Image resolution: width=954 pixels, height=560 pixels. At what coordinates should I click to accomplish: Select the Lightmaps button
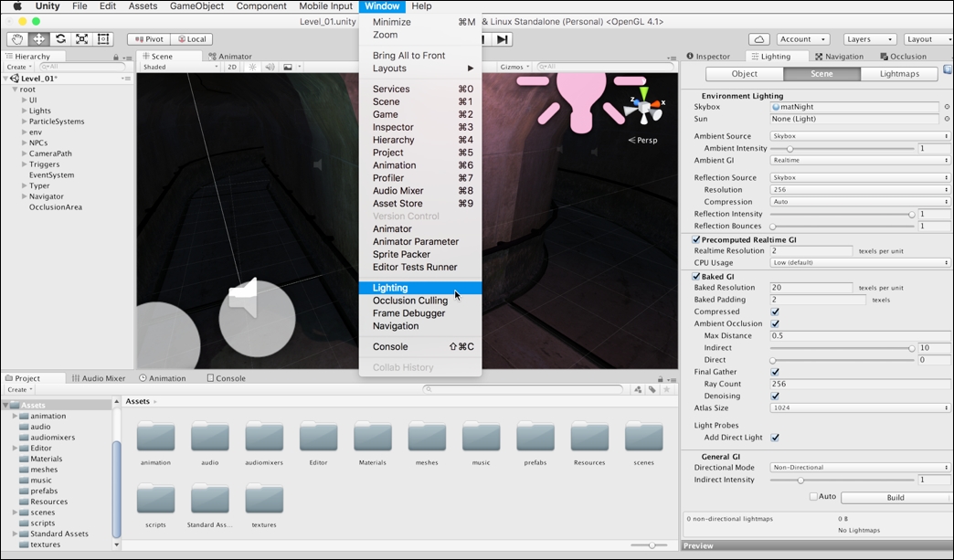coord(899,74)
